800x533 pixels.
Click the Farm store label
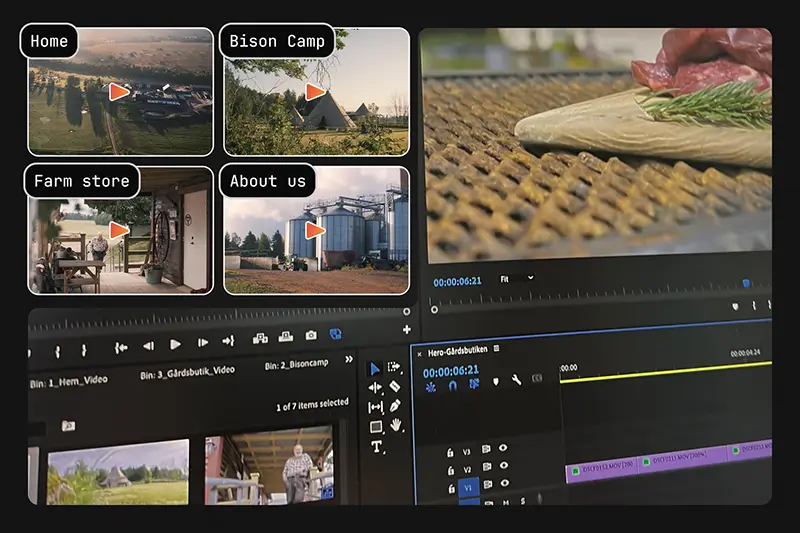coord(82,181)
